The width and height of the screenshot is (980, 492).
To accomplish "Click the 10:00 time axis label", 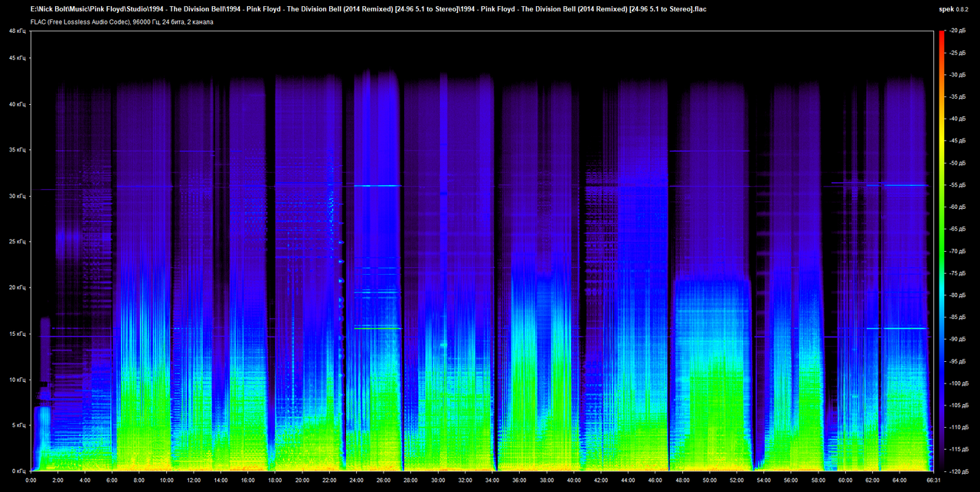I will pyautogui.click(x=166, y=481).
